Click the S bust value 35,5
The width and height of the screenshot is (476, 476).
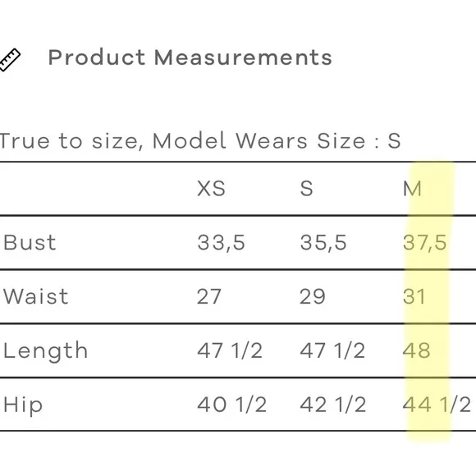click(323, 243)
